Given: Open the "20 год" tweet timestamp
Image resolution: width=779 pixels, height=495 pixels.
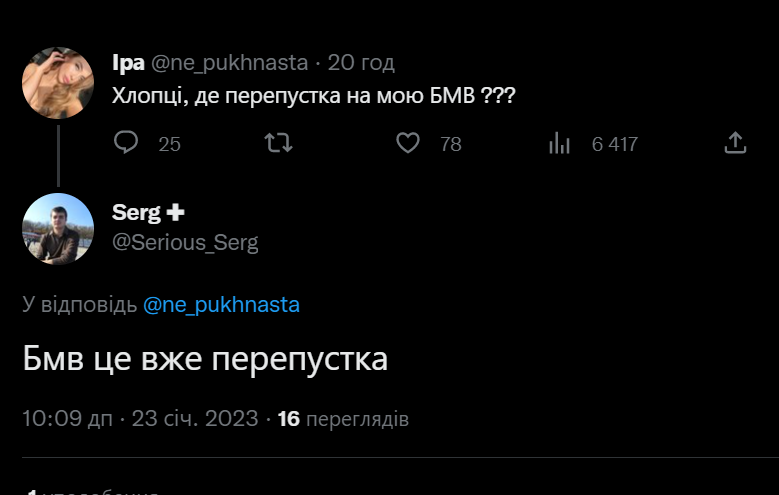Looking at the screenshot, I should point(361,63).
